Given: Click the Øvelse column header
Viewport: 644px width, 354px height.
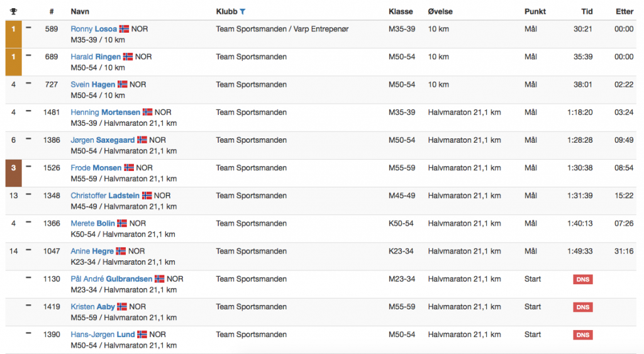Looking at the screenshot, I should [440, 11].
